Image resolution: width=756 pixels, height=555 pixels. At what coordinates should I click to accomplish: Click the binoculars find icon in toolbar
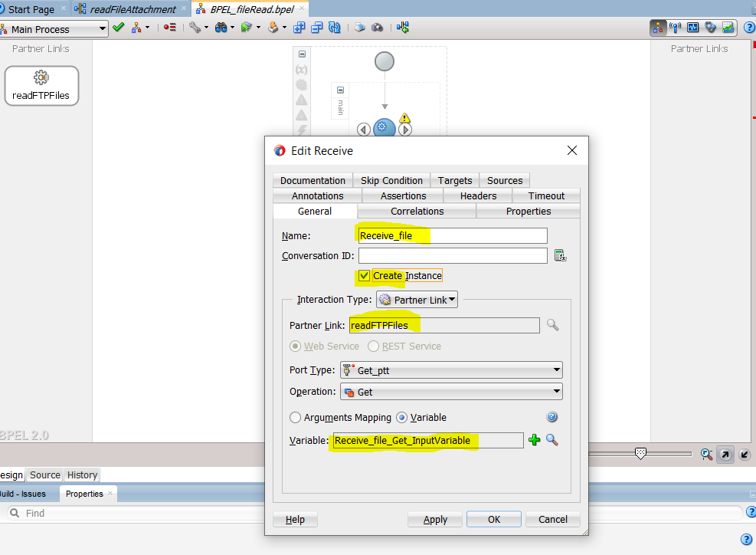[221, 28]
